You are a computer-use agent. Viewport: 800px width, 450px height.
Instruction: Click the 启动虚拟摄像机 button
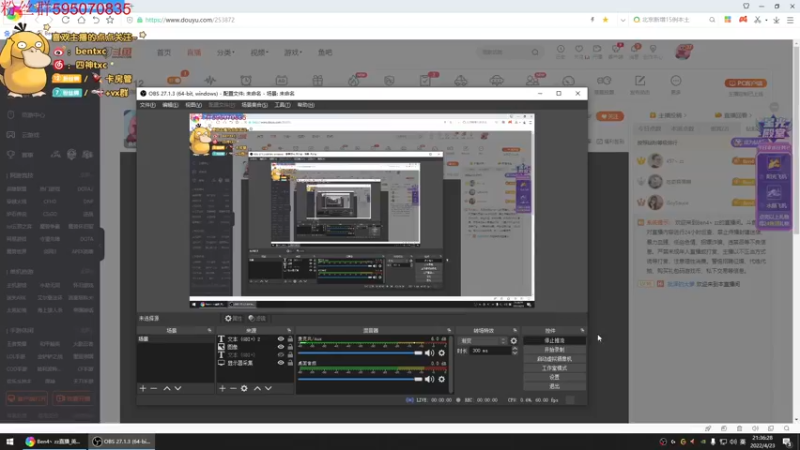point(555,359)
